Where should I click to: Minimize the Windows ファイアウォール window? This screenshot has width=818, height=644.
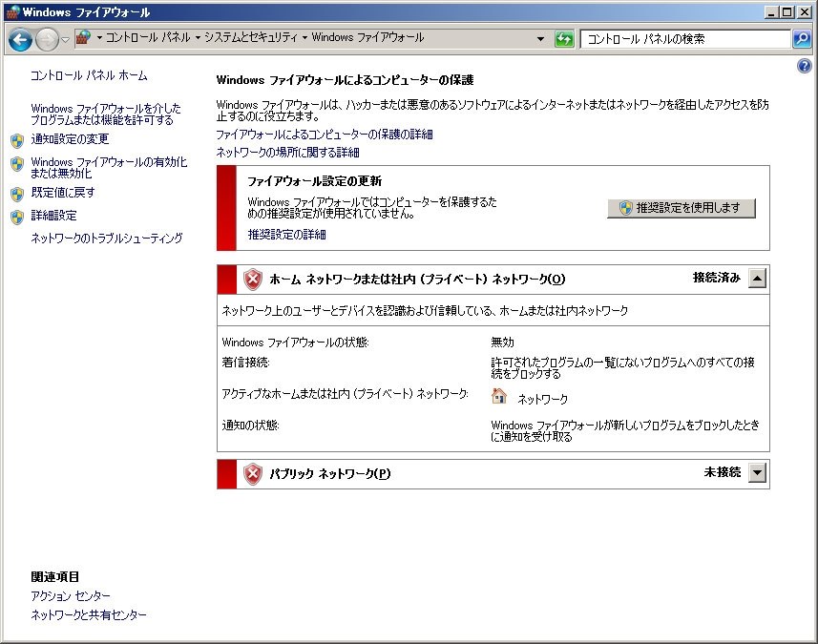point(772,12)
